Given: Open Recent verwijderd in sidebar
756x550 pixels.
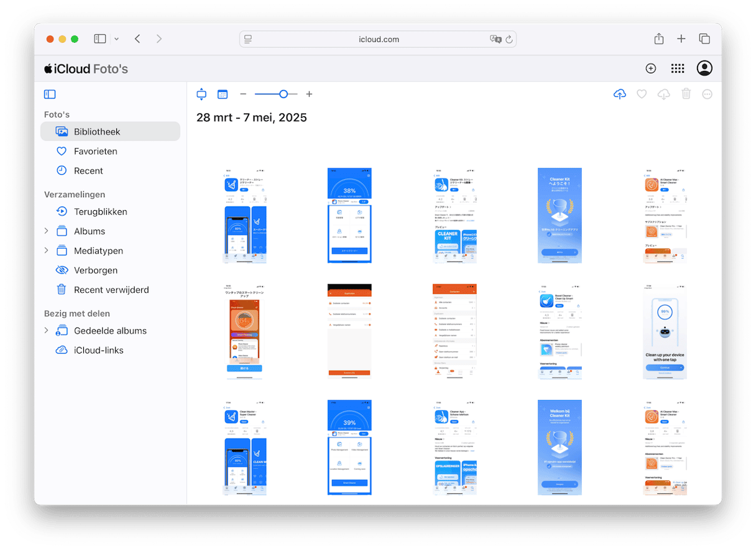Looking at the screenshot, I should point(111,290).
